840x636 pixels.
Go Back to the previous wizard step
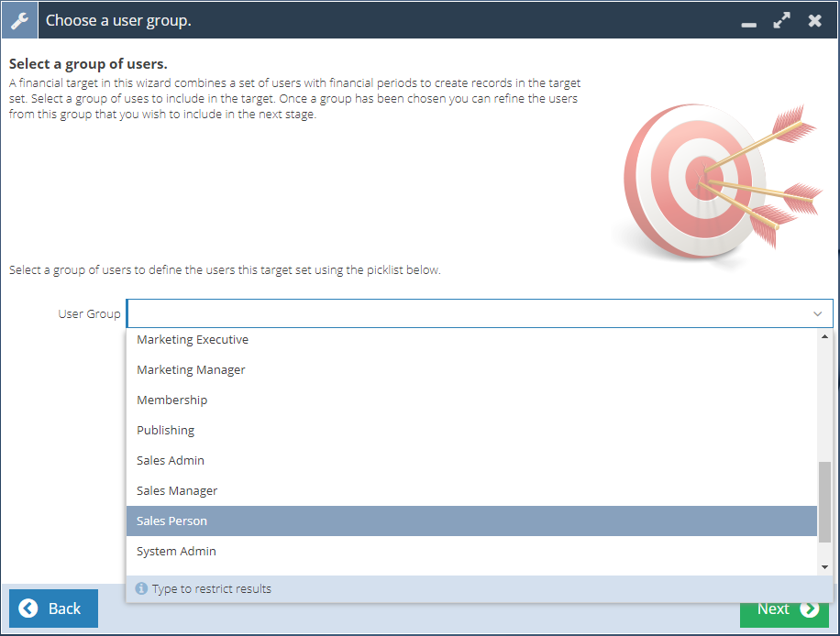tap(53, 609)
